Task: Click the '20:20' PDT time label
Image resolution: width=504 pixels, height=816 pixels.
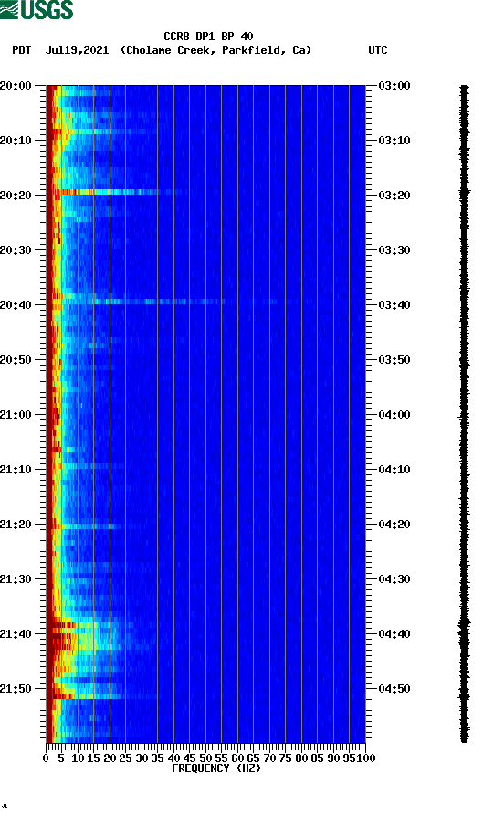Action: tap(16, 196)
